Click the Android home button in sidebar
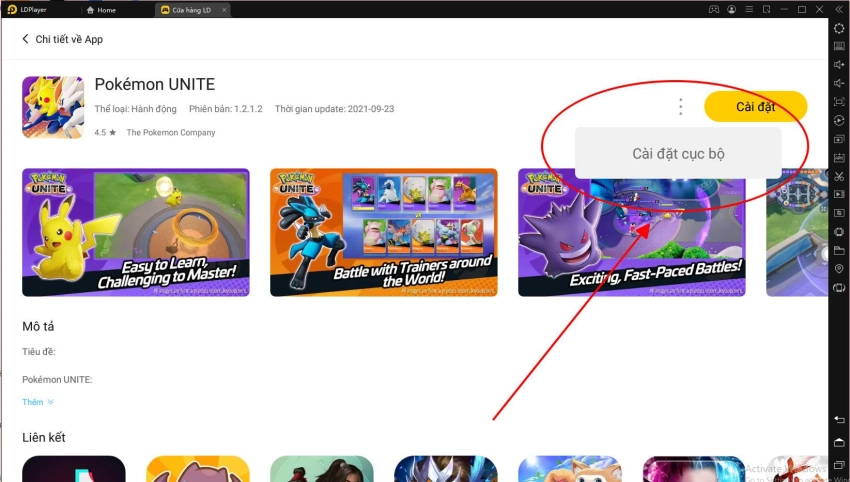 [839, 443]
